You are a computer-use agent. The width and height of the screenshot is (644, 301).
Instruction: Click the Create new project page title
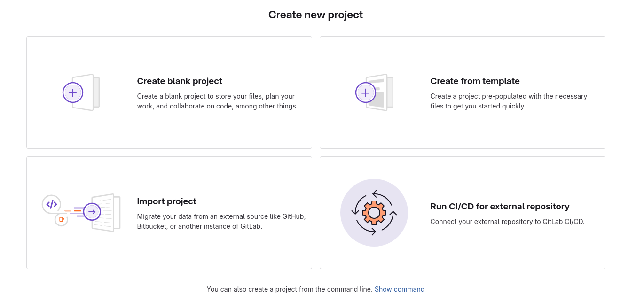pos(315,15)
